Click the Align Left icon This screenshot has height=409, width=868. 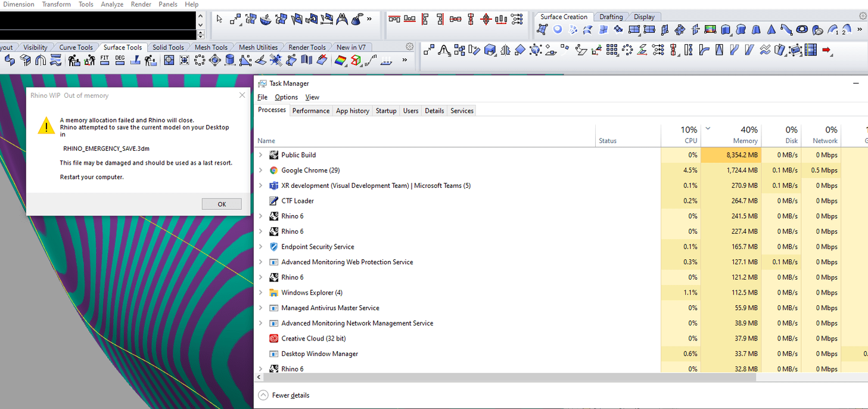click(x=425, y=19)
